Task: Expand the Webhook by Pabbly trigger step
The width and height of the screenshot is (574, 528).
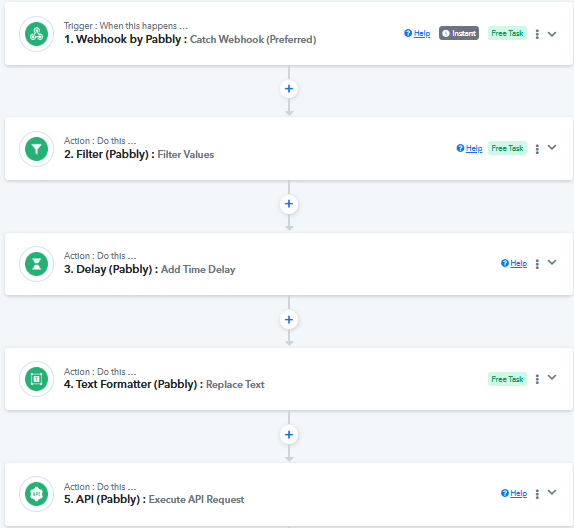Action: 552,34
